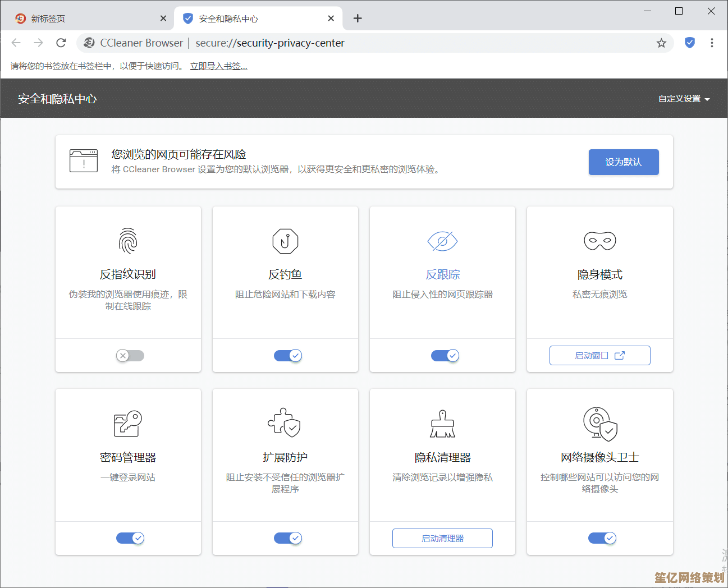Click the stealth mode (隐身模式) mask icon
The height and width of the screenshot is (588, 728).
[599, 241]
